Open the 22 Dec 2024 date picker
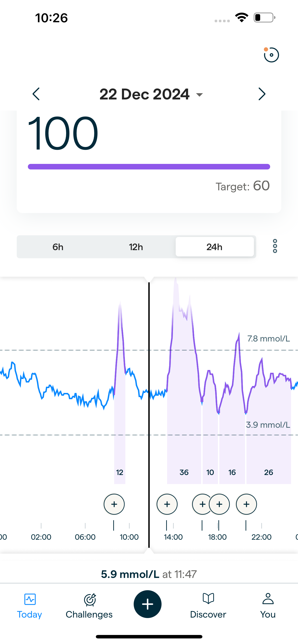 151,94
